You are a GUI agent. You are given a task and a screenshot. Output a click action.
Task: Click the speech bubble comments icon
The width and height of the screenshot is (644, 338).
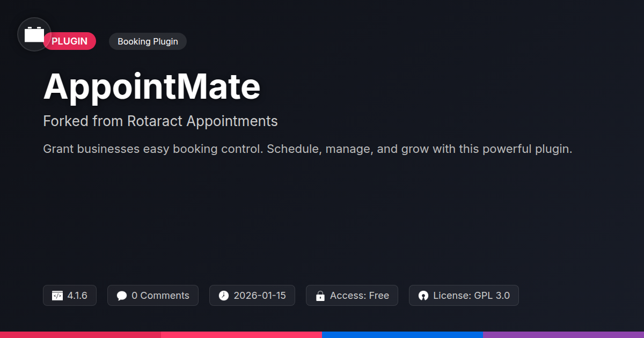[122, 296]
